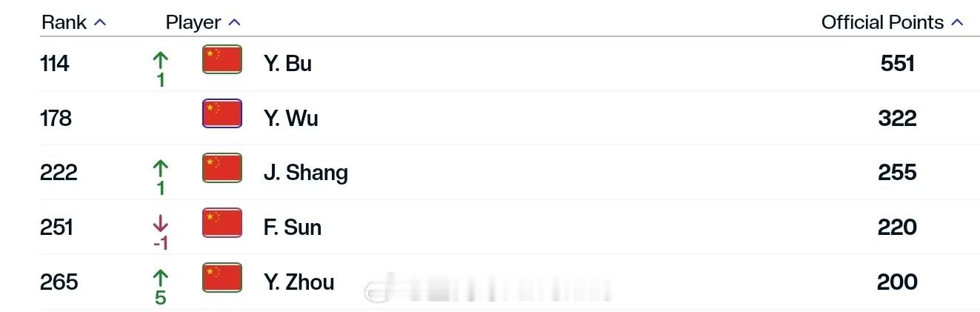Open Y. Zhou's player page

pos(299,282)
